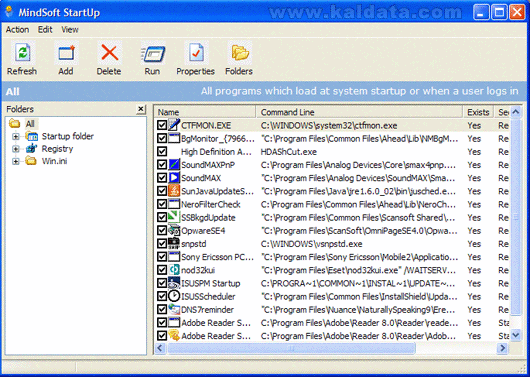Click the nod32kui row icon
This screenshot has height=377, width=530.
pyautogui.click(x=174, y=270)
